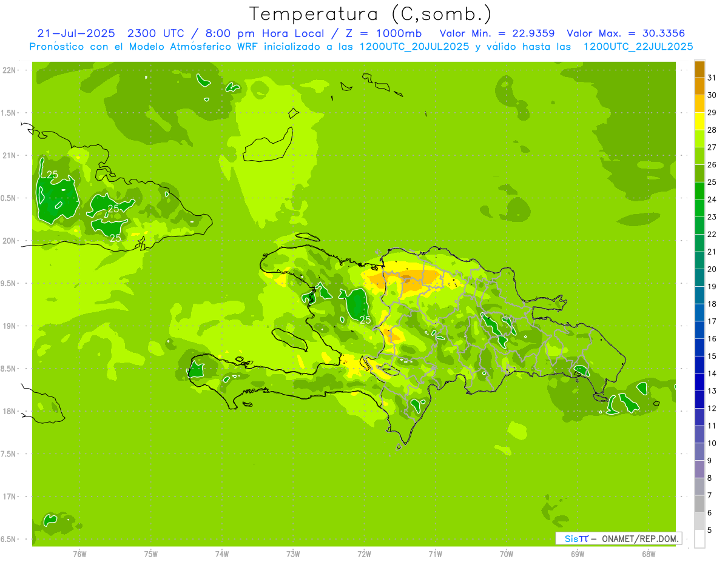Pick the legend color band between 9 and 10

[x=699, y=452]
